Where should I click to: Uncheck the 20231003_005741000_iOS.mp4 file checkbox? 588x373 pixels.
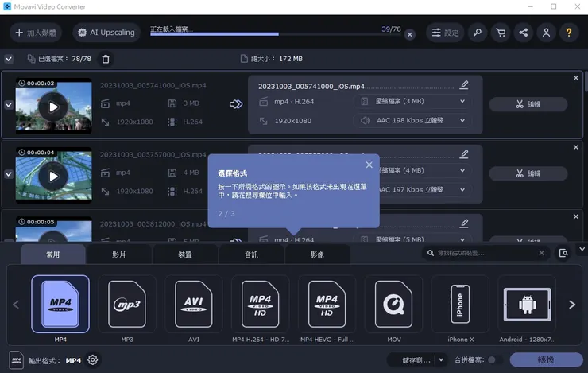coord(9,105)
